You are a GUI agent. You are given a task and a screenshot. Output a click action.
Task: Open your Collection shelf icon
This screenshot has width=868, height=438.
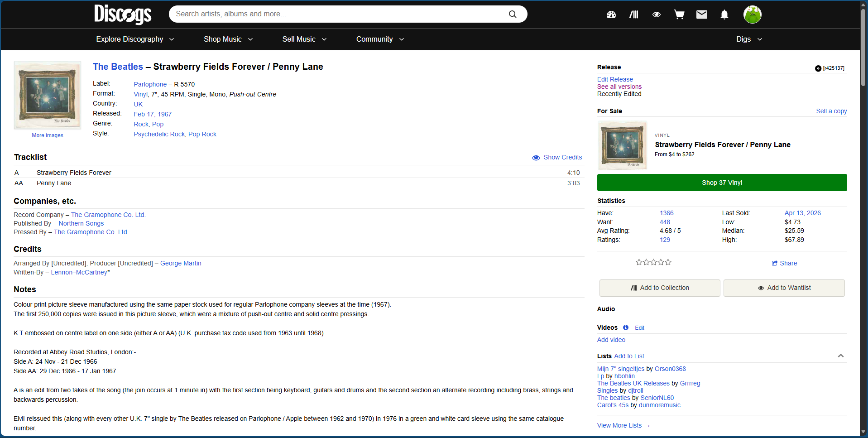pos(633,14)
